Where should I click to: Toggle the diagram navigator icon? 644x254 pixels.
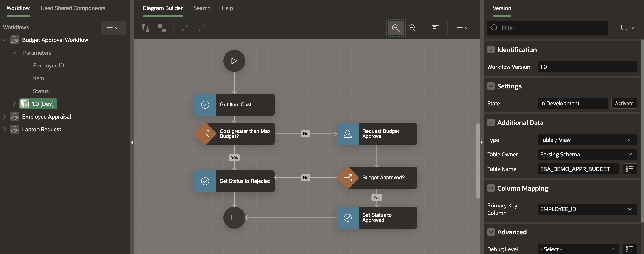point(435,28)
